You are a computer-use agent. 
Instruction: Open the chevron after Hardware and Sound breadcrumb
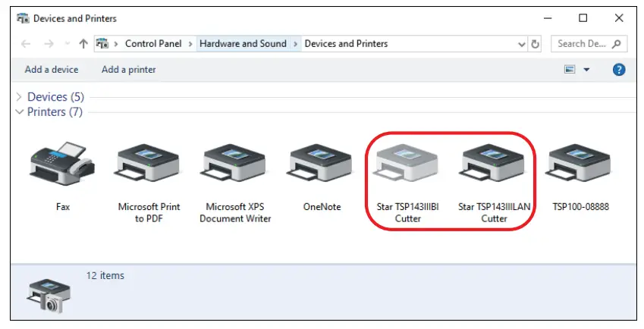click(x=295, y=43)
